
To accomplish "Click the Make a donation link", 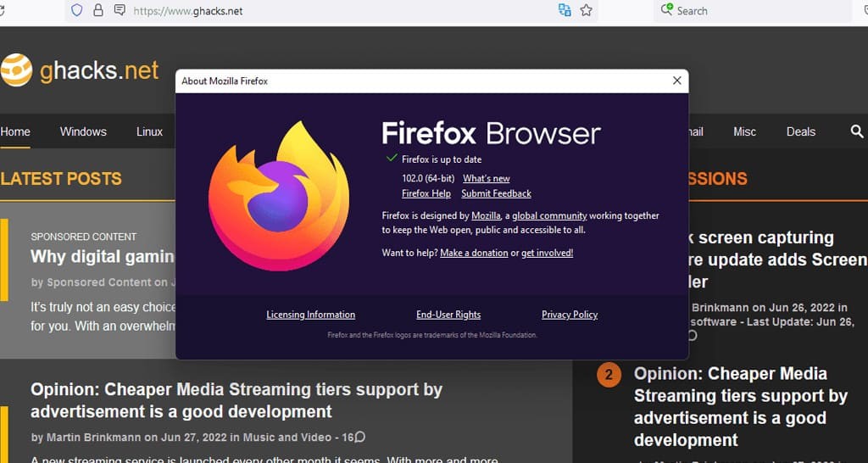I will [474, 253].
